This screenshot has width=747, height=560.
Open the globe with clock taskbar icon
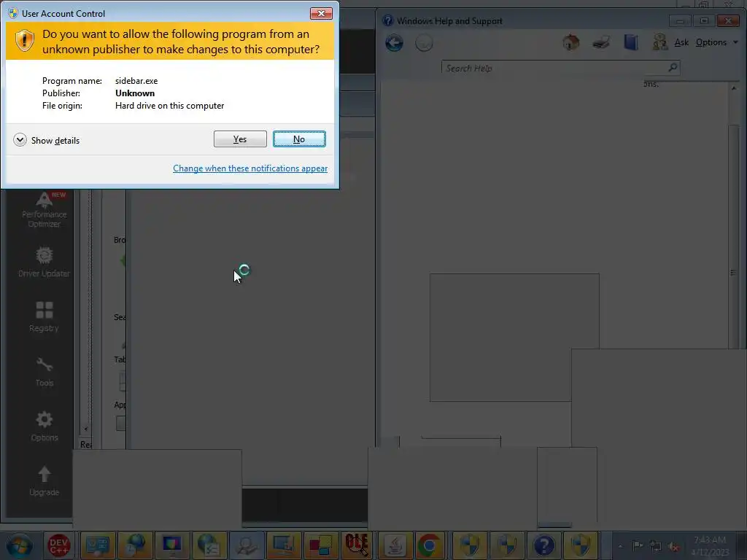135,545
